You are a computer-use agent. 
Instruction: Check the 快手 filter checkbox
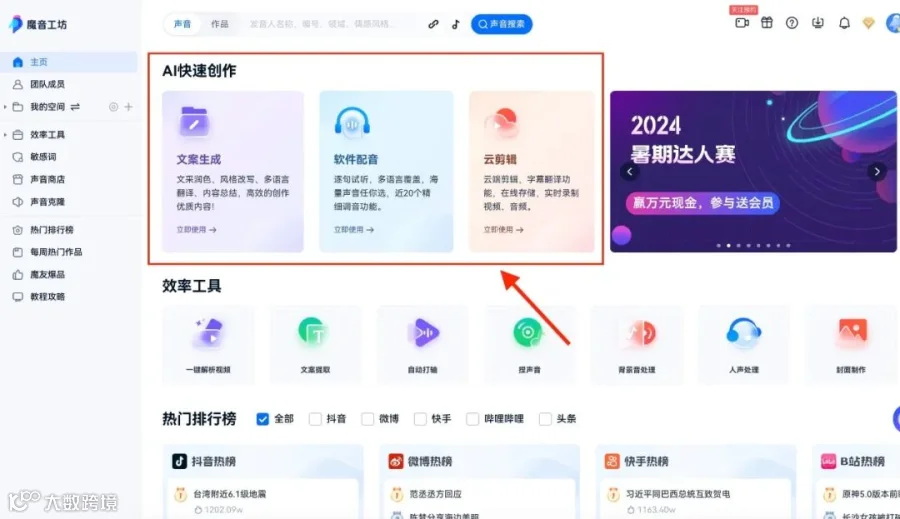click(420, 419)
